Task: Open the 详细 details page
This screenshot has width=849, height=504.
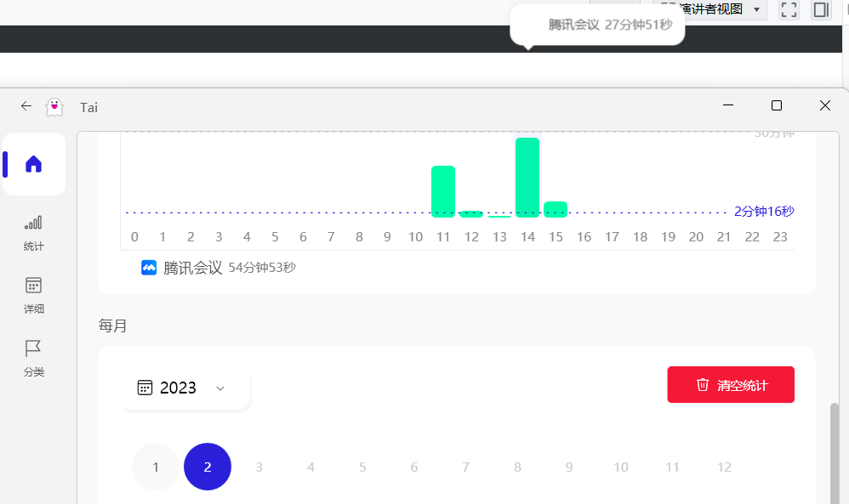Action: click(x=33, y=296)
